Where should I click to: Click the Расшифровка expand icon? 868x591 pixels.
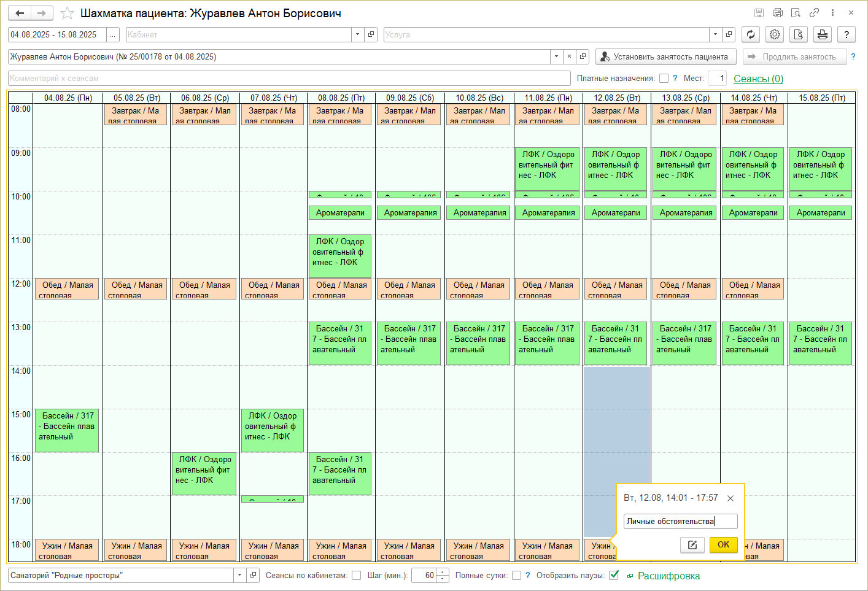(630, 576)
